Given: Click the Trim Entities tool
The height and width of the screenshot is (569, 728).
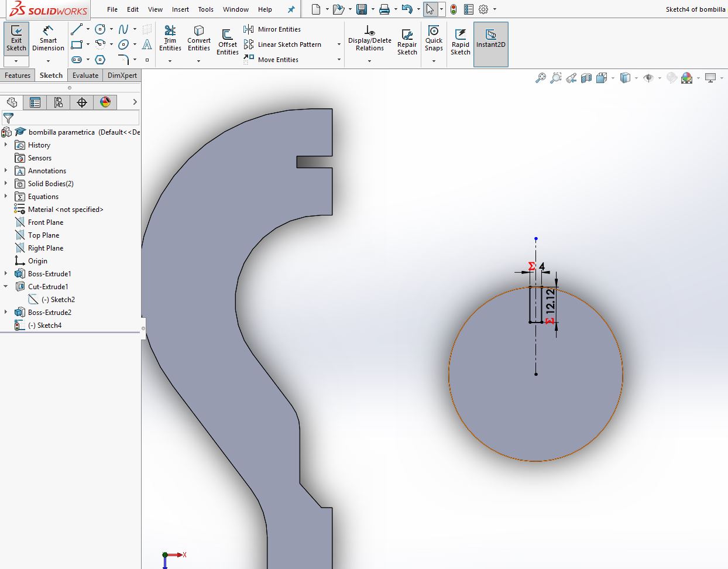Looking at the screenshot, I should tap(170, 39).
